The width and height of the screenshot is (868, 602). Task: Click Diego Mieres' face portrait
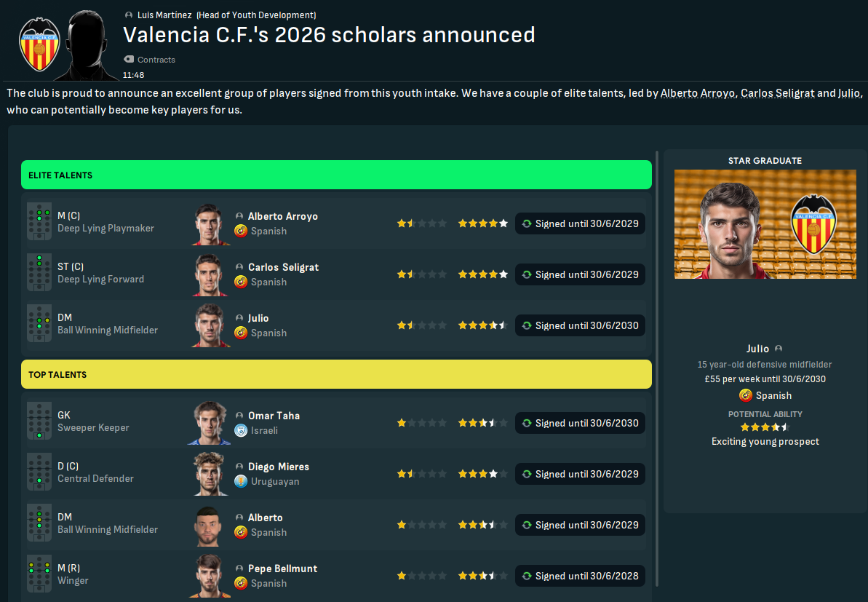point(212,474)
